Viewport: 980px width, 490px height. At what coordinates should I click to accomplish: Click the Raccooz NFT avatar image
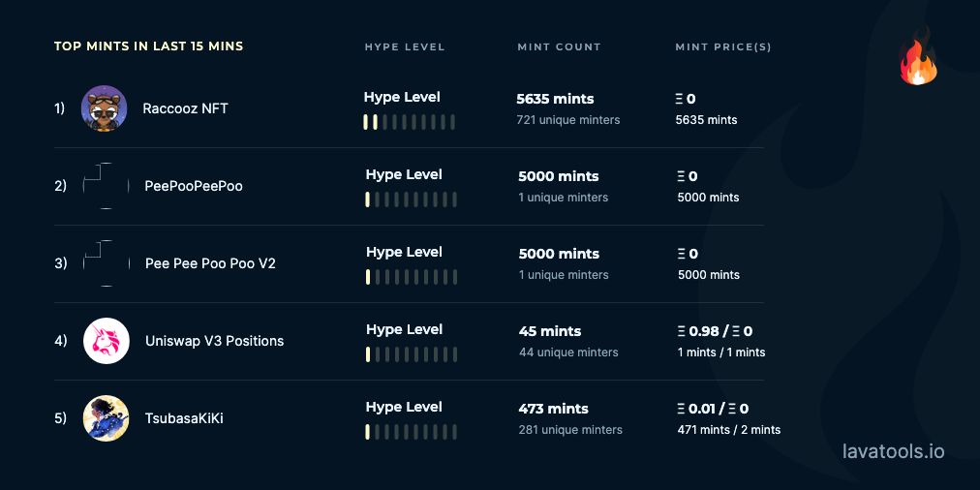(x=105, y=108)
